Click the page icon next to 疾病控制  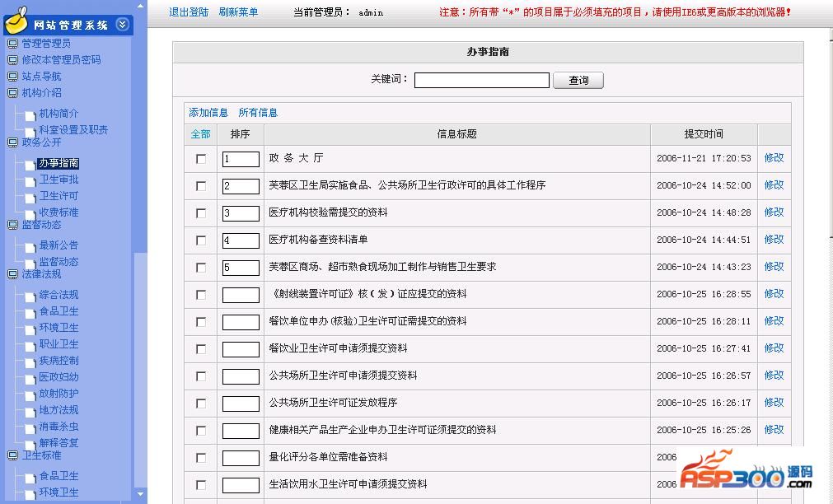coord(30,362)
